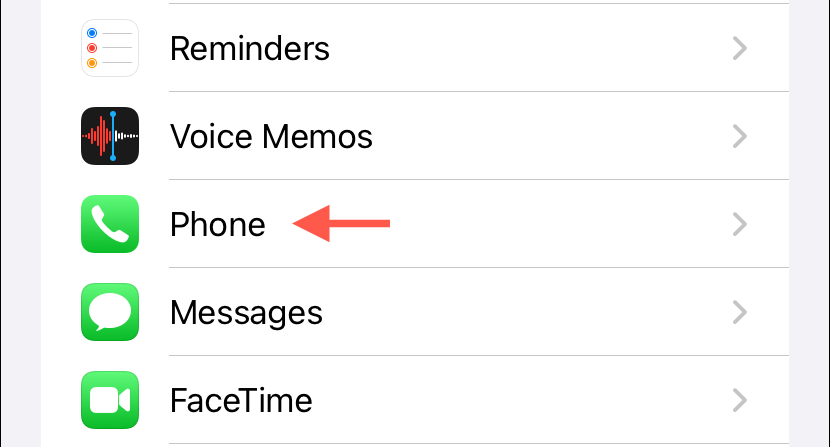Click the red arrow pointing at Phone
Screen dimensions: 830x447
(x=341, y=224)
